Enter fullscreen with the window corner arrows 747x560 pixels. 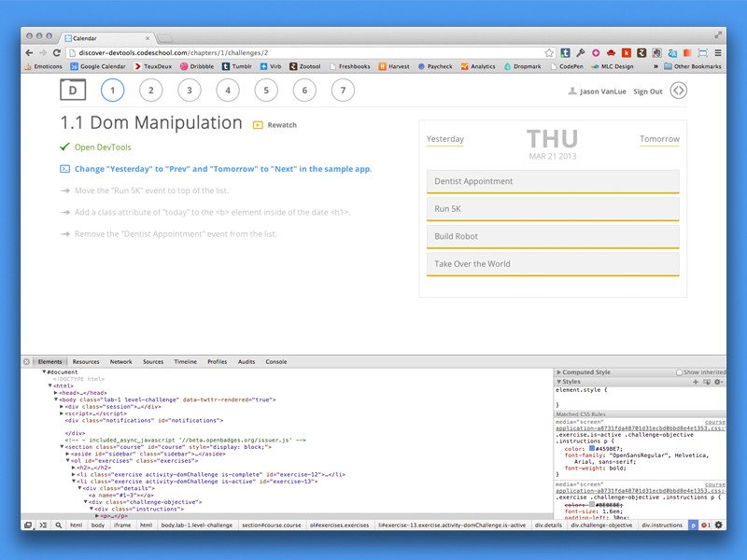(718, 35)
